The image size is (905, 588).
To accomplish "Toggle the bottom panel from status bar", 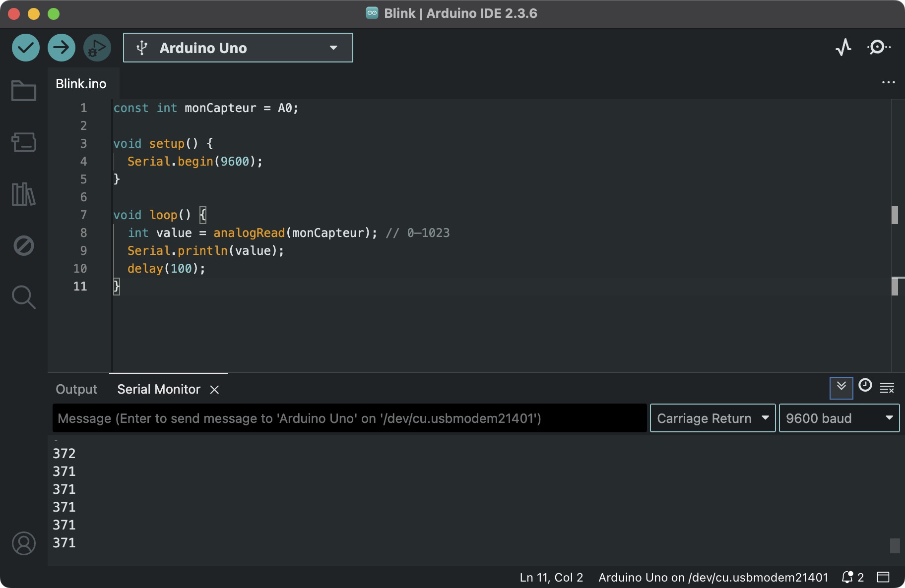I will (x=883, y=577).
